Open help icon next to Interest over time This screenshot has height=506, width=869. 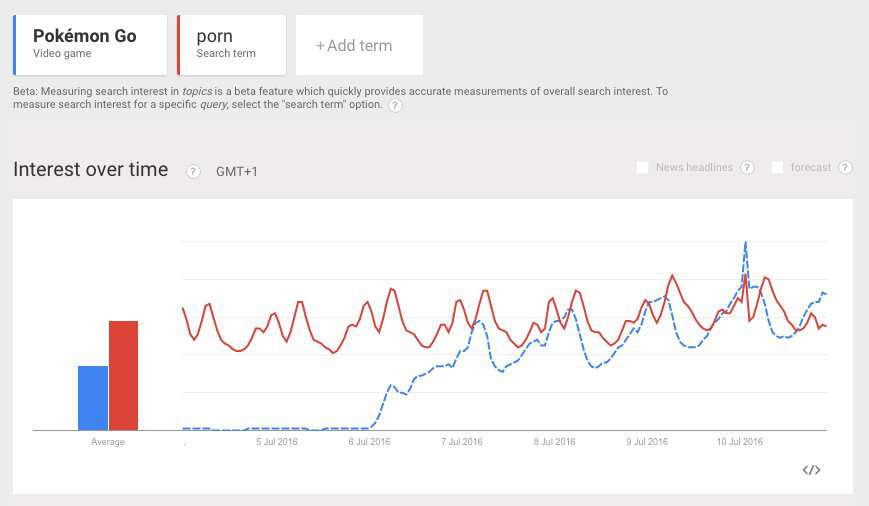193,171
